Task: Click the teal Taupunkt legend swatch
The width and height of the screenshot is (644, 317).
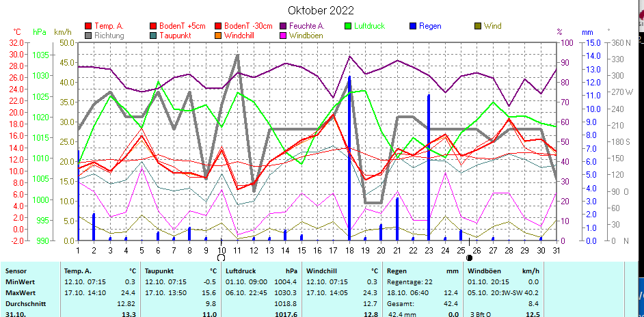Action: pyautogui.click(x=153, y=36)
